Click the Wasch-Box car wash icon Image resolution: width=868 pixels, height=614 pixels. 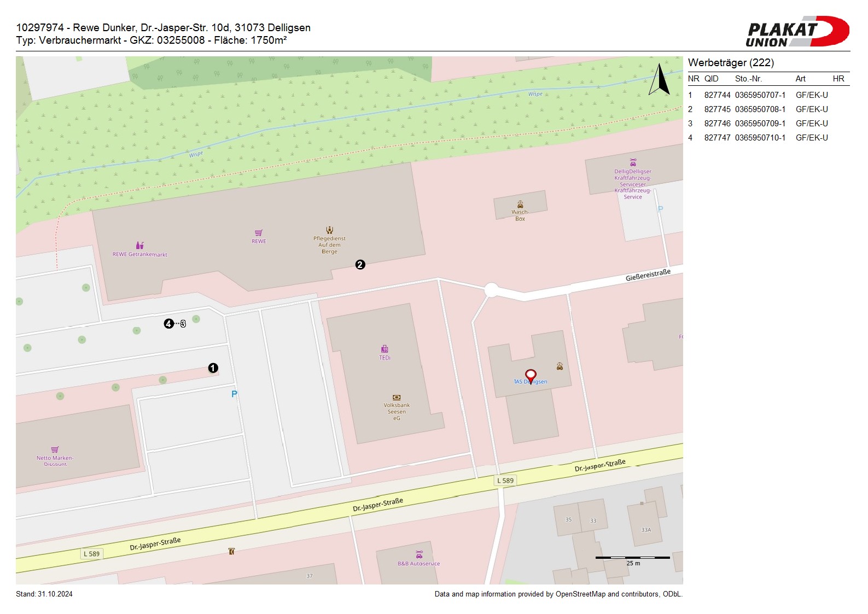tap(520, 204)
